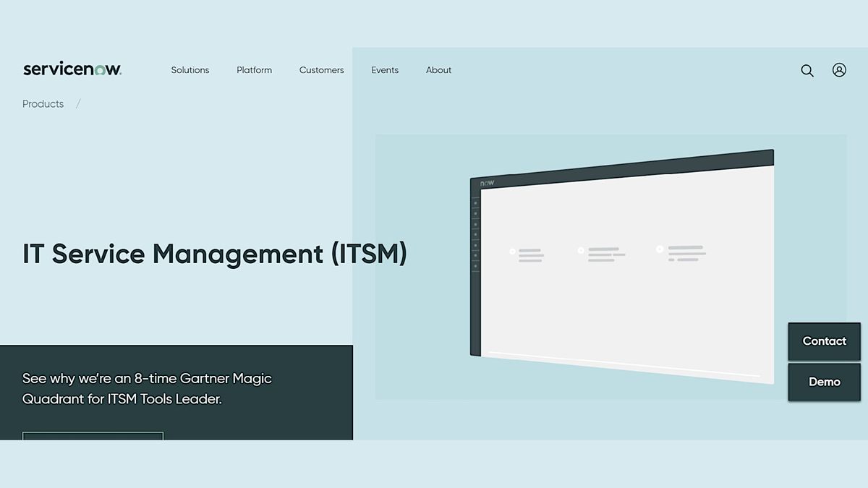This screenshot has height=488, width=868.
Task: Open the Events menu
Action: click(x=385, y=70)
